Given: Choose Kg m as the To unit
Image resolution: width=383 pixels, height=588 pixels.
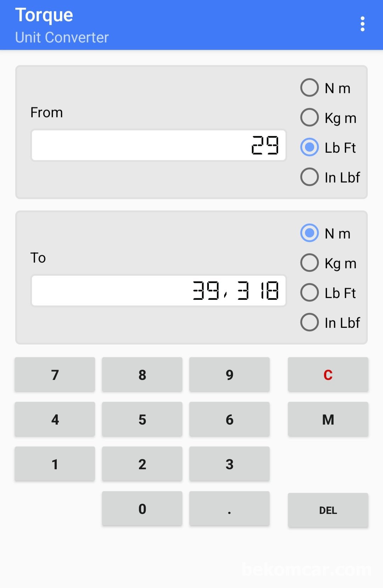Looking at the screenshot, I should 310,263.
